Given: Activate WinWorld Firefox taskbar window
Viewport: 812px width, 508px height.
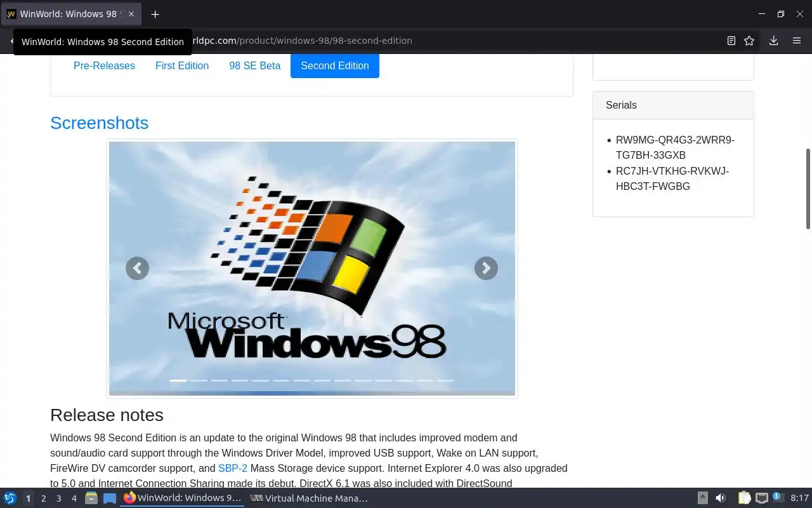Looking at the screenshot, I should (x=183, y=498).
